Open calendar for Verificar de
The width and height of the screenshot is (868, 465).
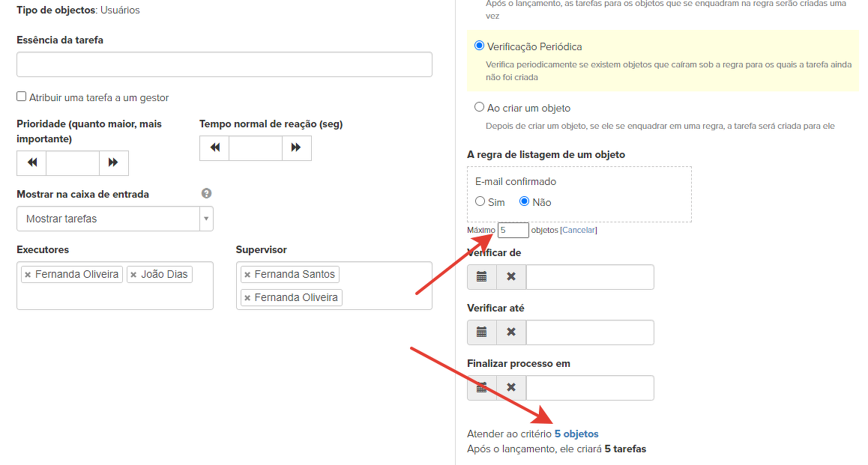[482, 277]
